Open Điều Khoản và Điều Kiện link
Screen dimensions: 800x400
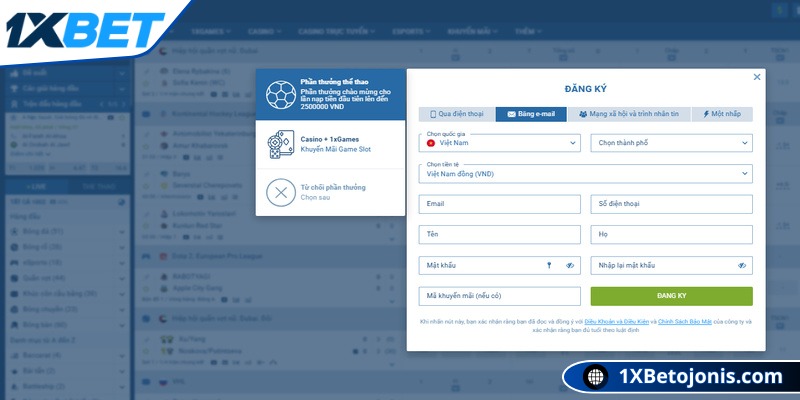coord(616,322)
